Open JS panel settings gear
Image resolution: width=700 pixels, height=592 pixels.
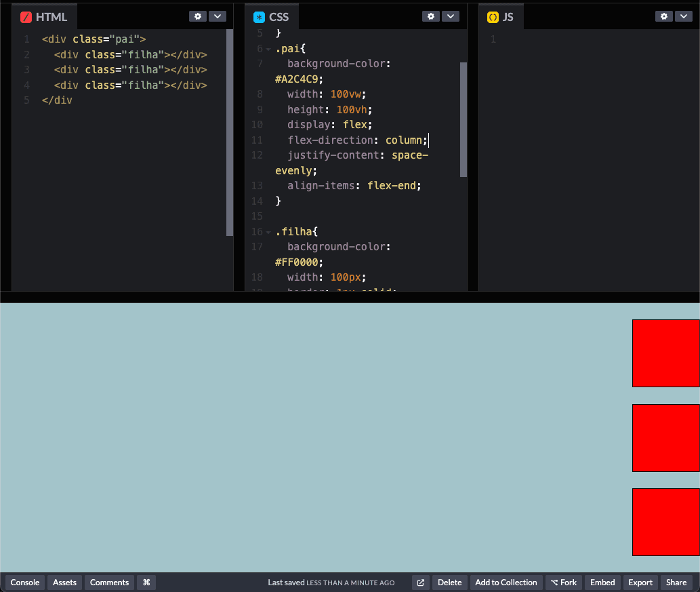(664, 16)
